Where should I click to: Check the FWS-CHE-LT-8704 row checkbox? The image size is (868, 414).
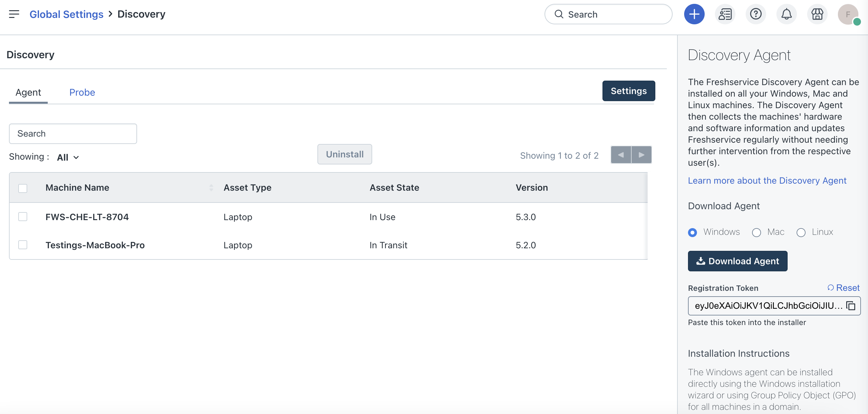tap(22, 217)
